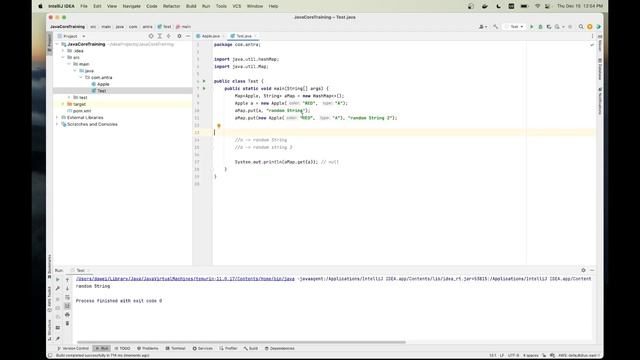Click the java executable path link
640x360 pixels.
tap(185, 279)
